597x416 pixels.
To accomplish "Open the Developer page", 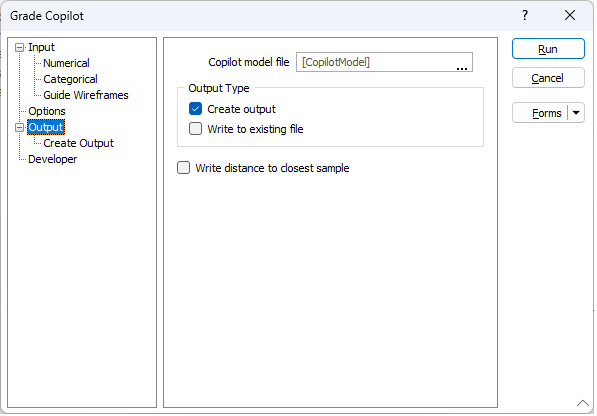I will click(x=53, y=159).
